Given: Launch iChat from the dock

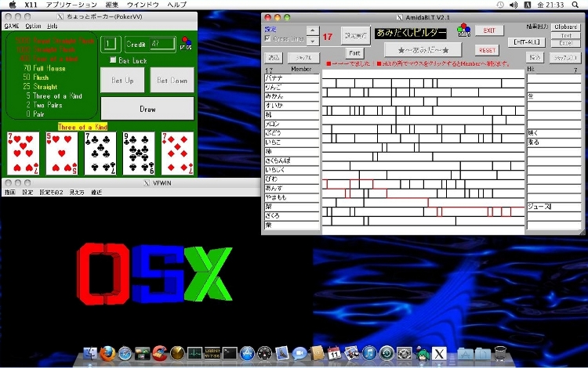Looking at the screenshot, I should click(299, 353).
